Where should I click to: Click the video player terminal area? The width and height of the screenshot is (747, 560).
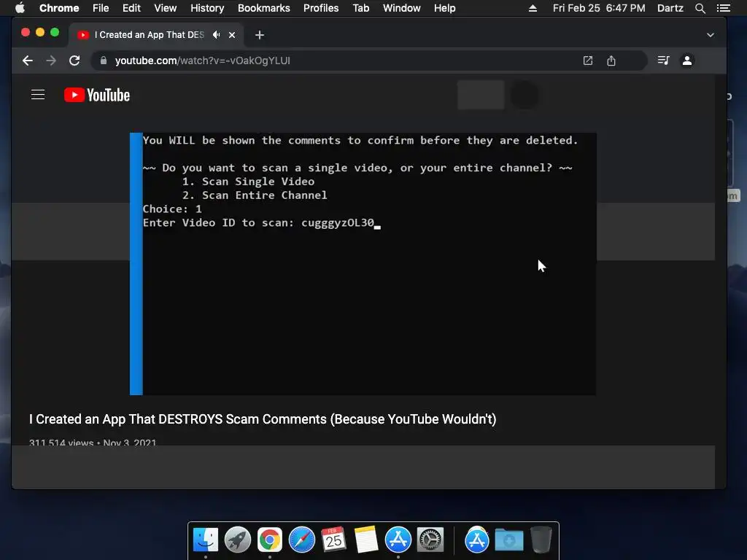pyautogui.click(x=363, y=264)
